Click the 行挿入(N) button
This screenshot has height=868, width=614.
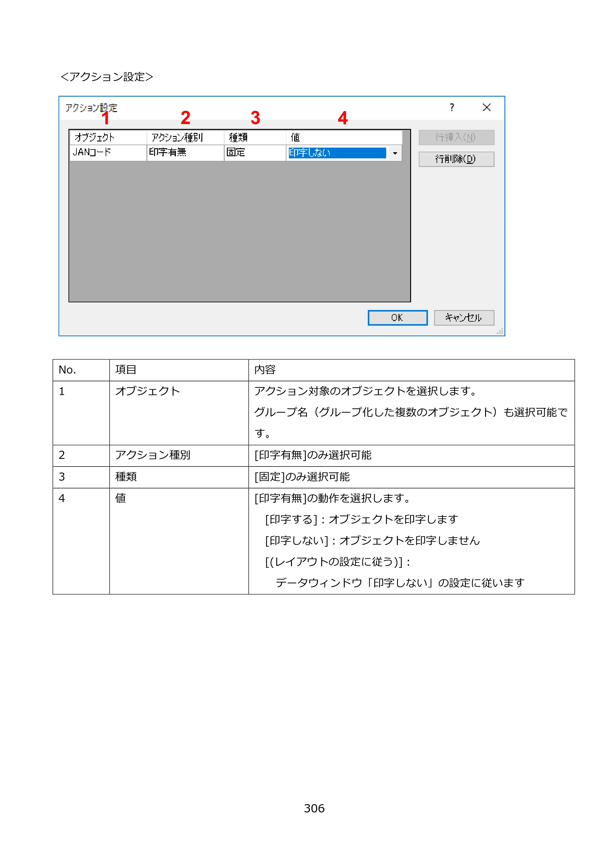(x=456, y=137)
